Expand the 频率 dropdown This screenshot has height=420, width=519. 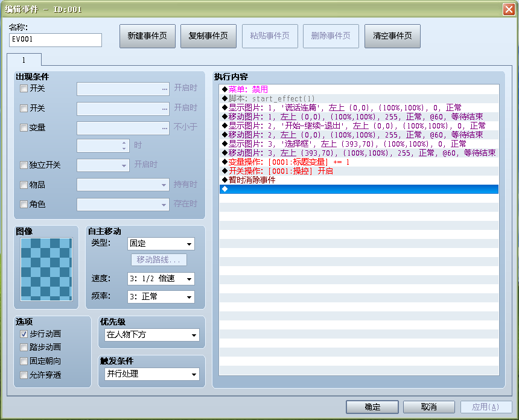coord(161,297)
